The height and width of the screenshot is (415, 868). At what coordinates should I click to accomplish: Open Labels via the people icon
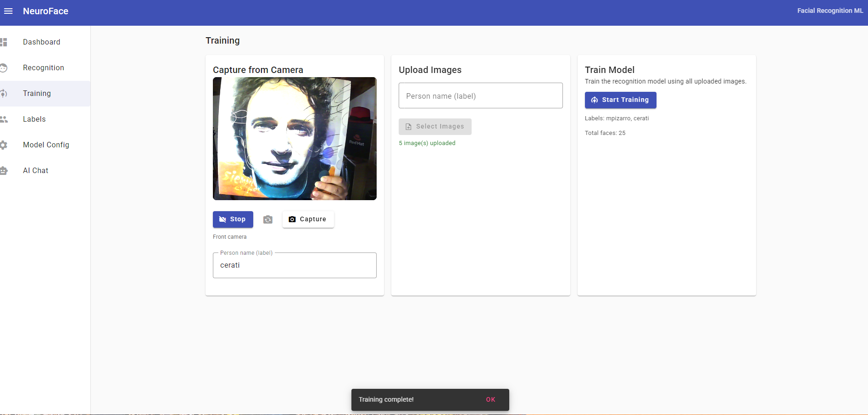(5, 119)
